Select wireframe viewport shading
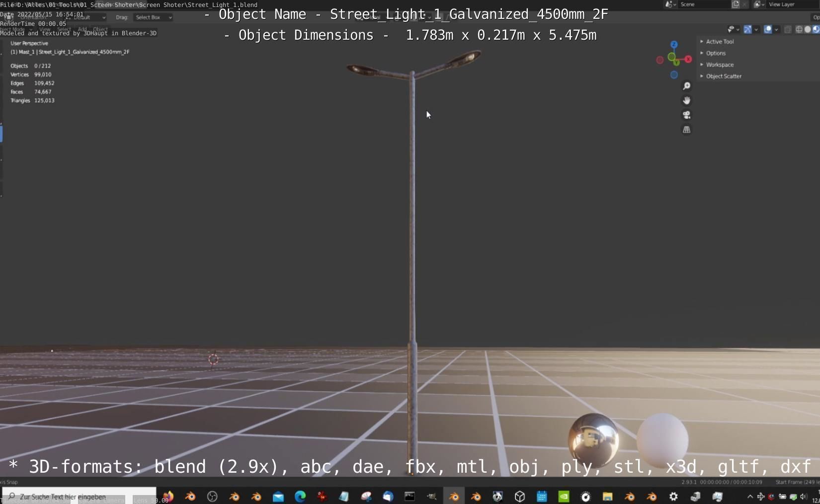Screen dimensions: 820x504 click(x=799, y=29)
